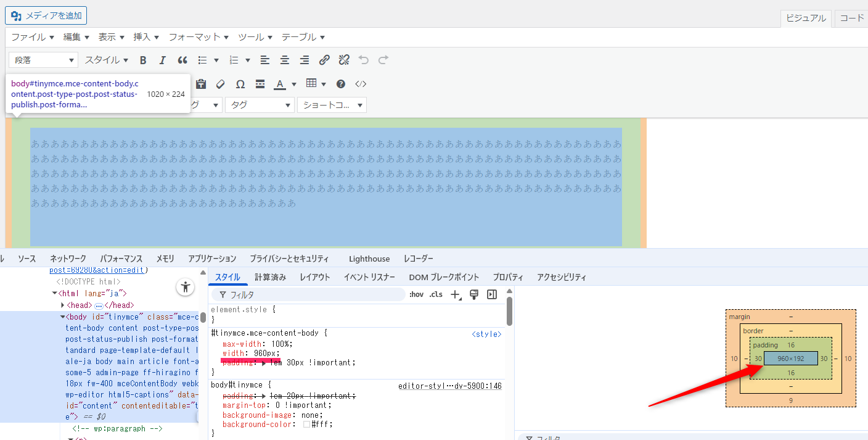Viewport: 868px width, 440px height.
Task: Open the special character (omega) picker
Action: [x=240, y=84]
